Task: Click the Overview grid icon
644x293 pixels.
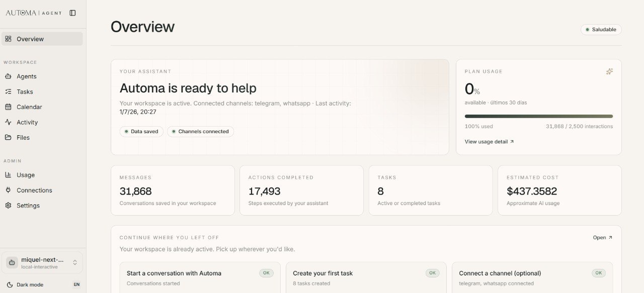Action: click(8, 39)
